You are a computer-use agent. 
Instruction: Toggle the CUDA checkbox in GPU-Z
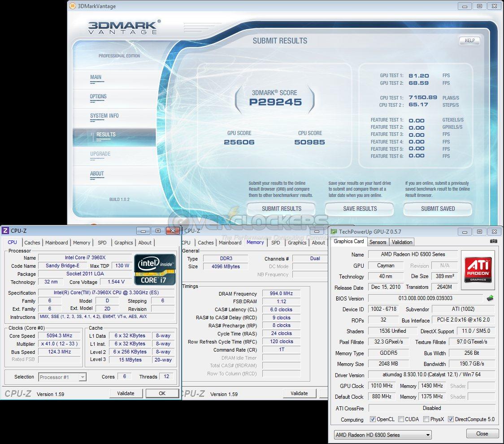tap(401, 419)
